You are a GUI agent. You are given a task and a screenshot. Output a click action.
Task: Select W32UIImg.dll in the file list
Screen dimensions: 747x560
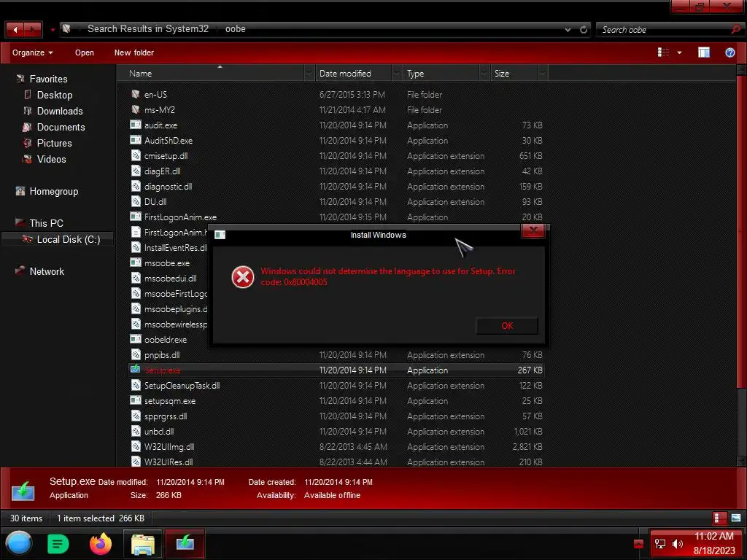tap(169, 447)
